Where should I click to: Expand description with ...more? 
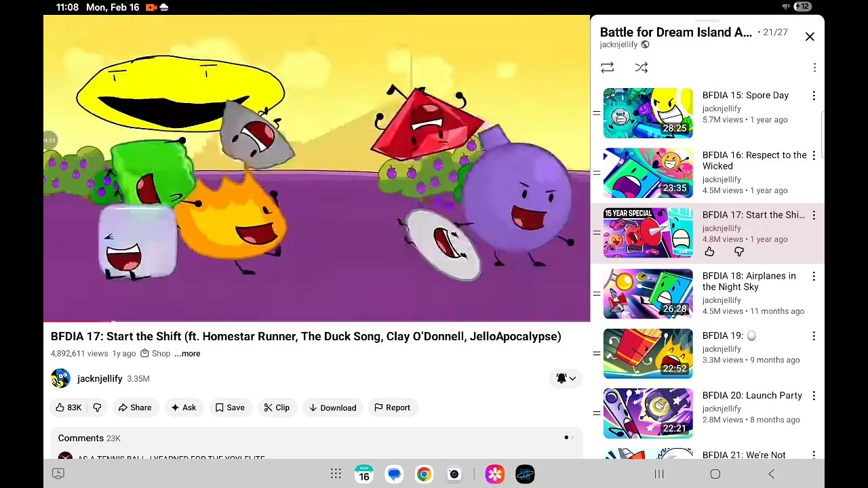[187, 353]
